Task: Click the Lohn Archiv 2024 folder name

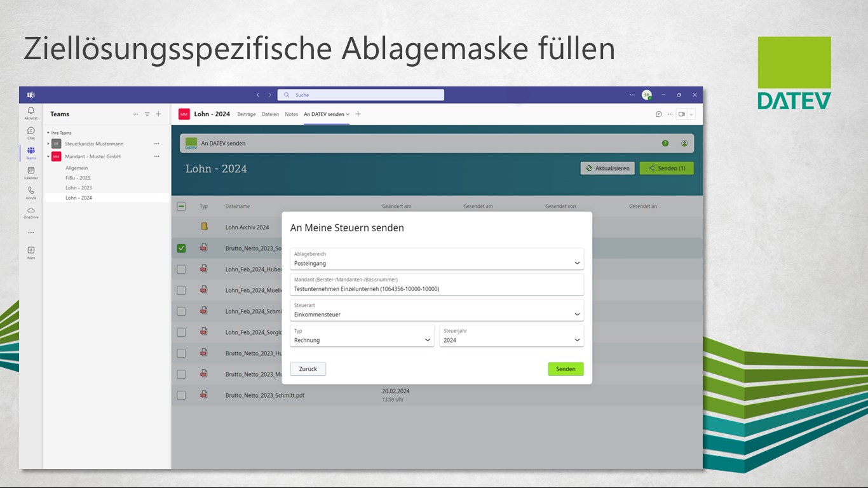Action: tap(247, 227)
